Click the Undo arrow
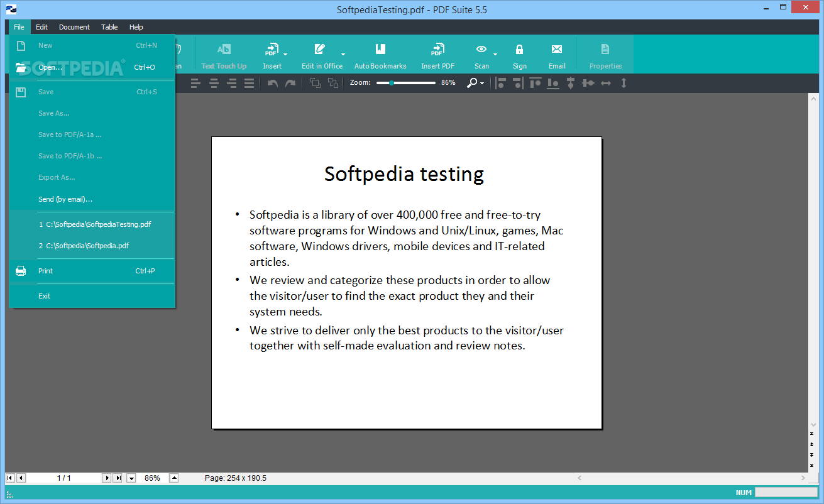This screenshot has width=824, height=504. pos(273,83)
